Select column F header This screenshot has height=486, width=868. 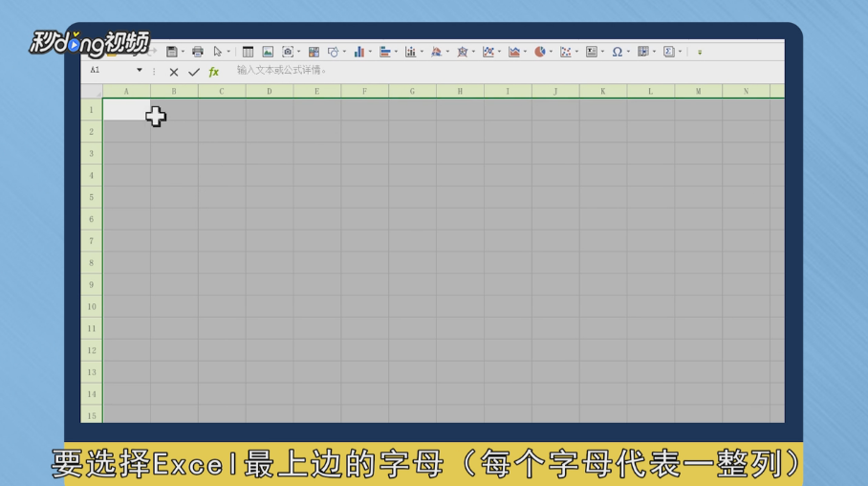click(x=365, y=92)
